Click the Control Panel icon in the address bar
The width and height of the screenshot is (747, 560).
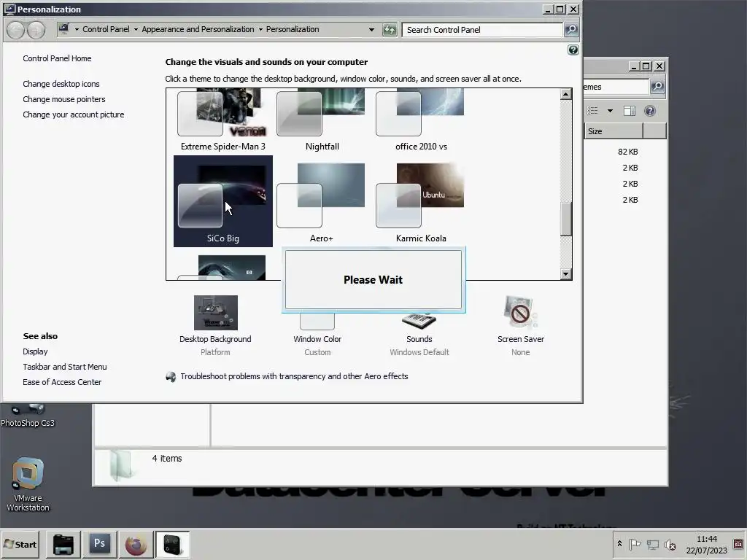click(63, 29)
